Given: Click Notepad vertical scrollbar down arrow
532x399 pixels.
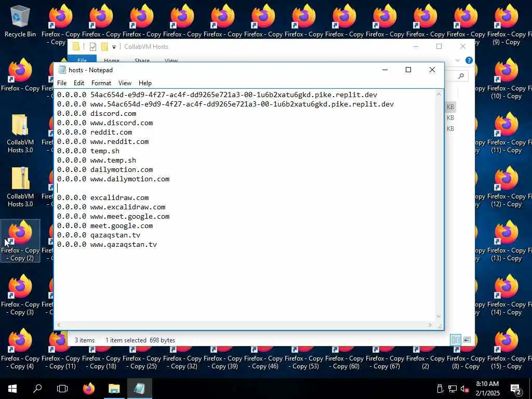Looking at the screenshot, I should click(x=438, y=316).
